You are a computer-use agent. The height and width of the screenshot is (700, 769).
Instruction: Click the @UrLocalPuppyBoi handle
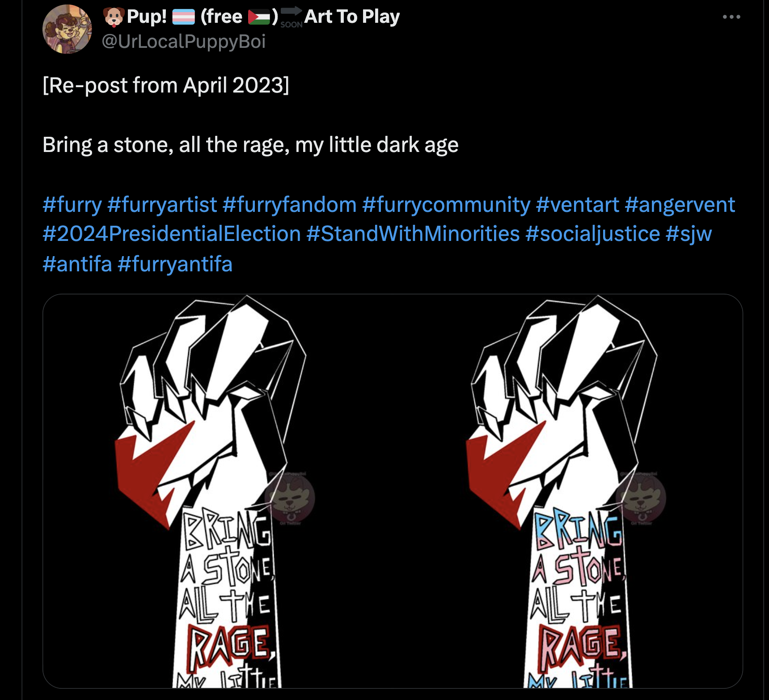pos(183,42)
